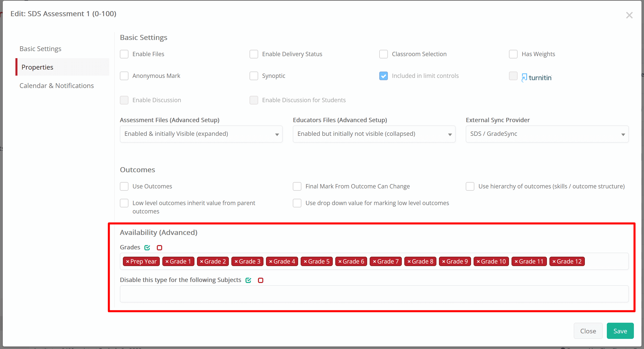Open Educators Files (Advanced Setup) dropdown
The image size is (644, 349).
374,134
